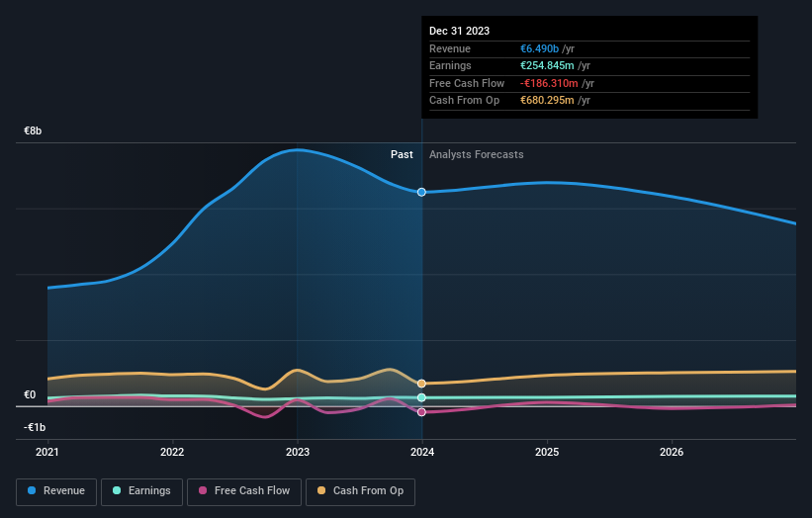Click the Revenue row label in tooltip
This screenshot has width=812, height=518.
pyautogui.click(x=450, y=48)
